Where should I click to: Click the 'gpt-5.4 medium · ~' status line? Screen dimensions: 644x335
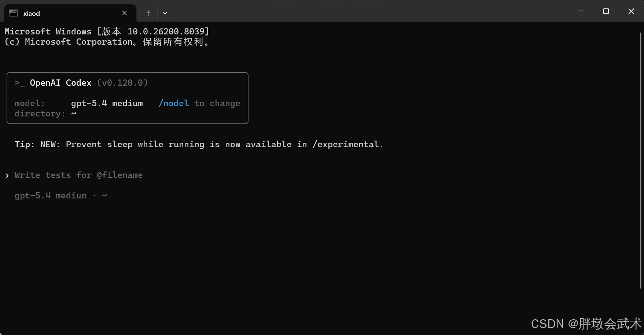coord(61,196)
